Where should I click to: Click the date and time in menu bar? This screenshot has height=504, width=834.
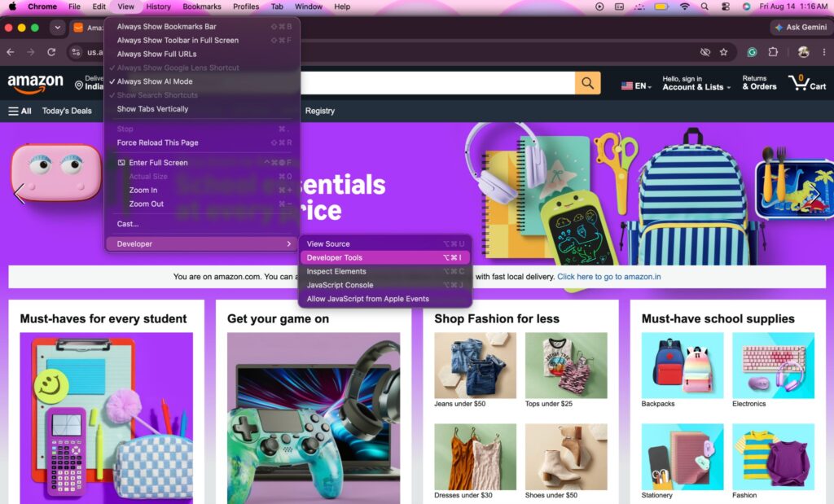pos(793,7)
